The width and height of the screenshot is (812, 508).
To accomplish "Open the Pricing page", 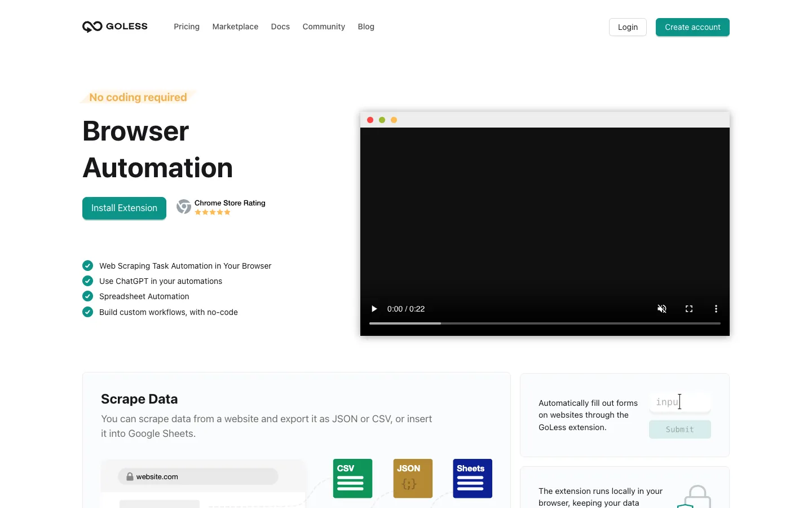I will coord(187,27).
